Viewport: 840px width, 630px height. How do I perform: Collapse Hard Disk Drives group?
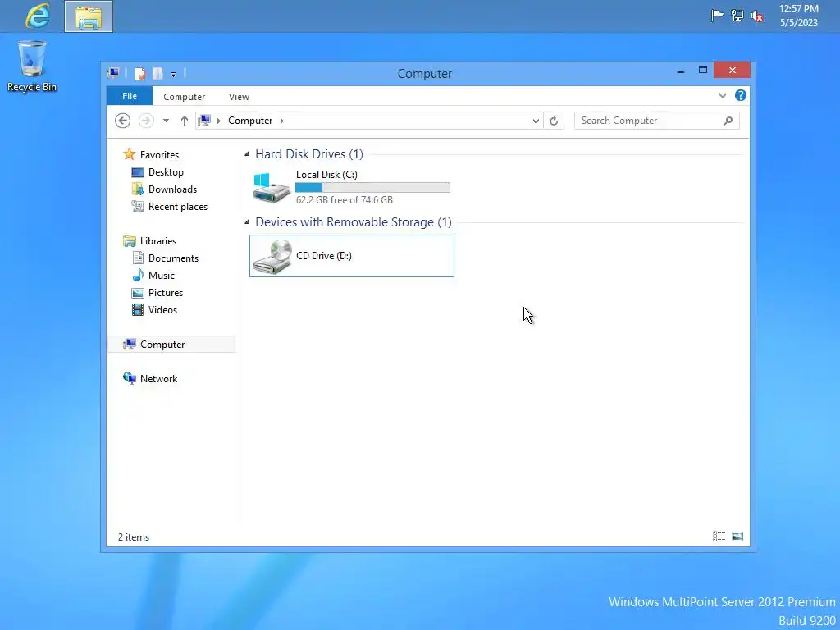tap(247, 154)
